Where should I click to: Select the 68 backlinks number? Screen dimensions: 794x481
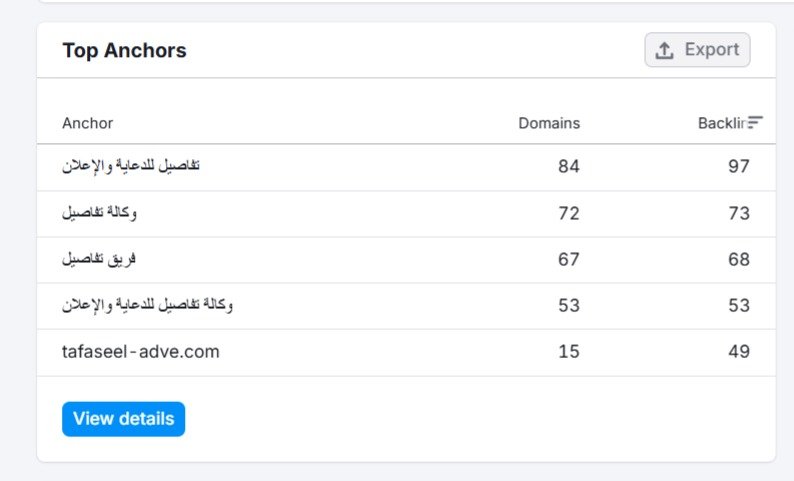739,259
